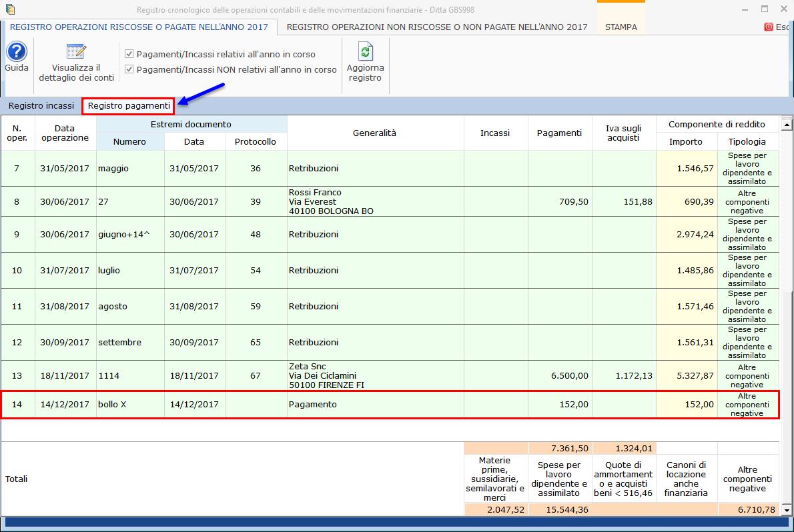The width and height of the screenshot is (794, 532).
Task: Click the Totali label
Action: (16, 479)
